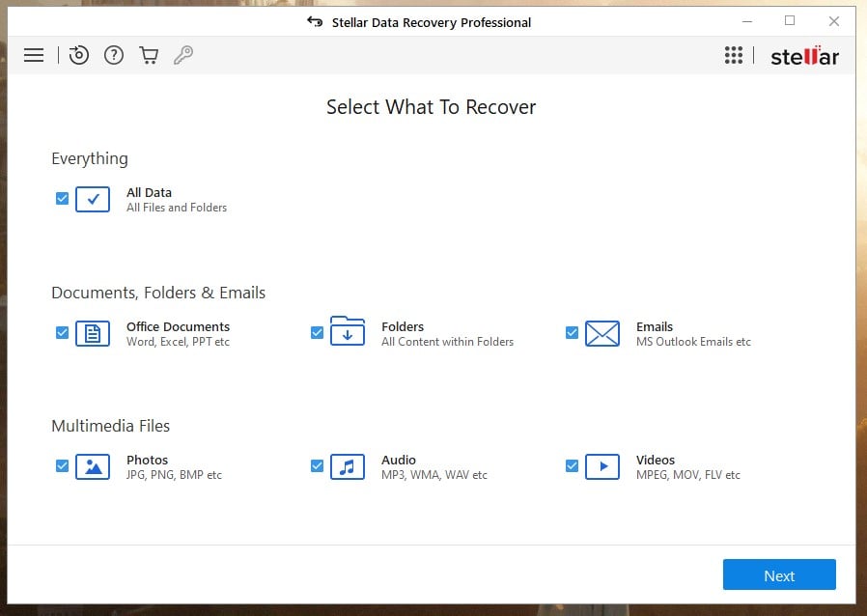Open the nine-dot apps grid icon
The height and width of the screenshot is (616, 867).
[x=734, y=55]
